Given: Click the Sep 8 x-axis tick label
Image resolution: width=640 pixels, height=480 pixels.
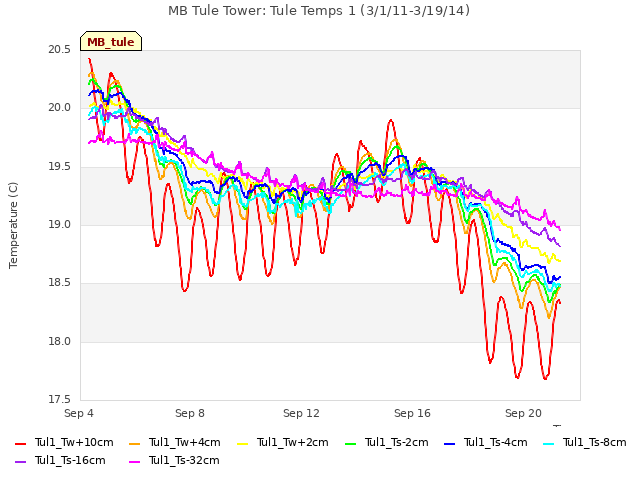Looking at the screenshot, I should [x=190, y=413].
